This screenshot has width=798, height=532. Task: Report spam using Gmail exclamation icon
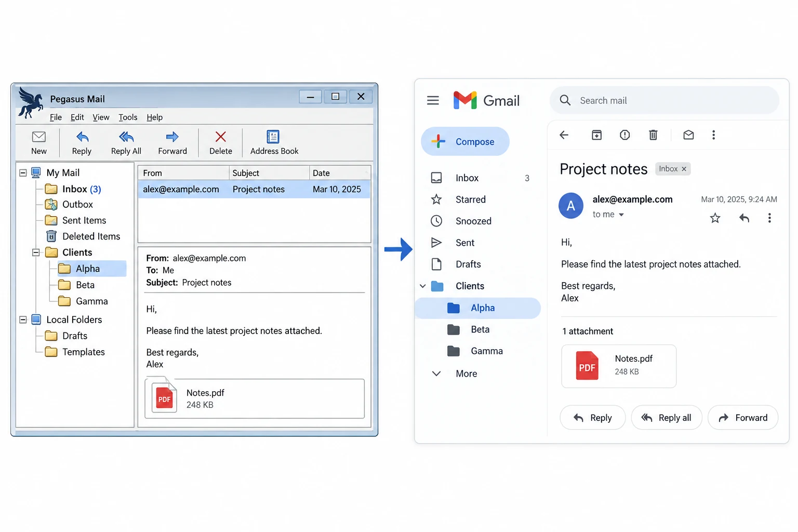625,135
